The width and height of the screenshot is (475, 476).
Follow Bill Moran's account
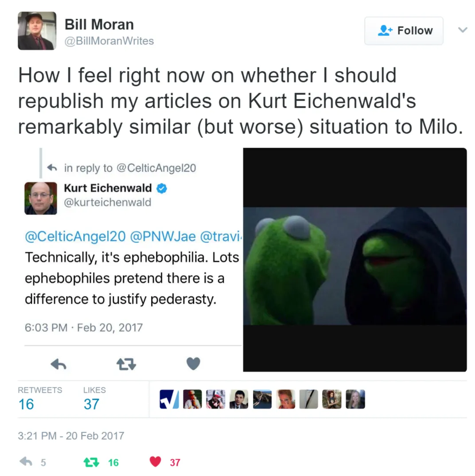click(404, 31)
